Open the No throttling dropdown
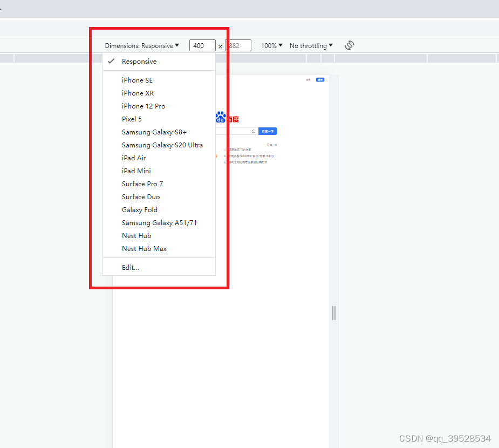 [311, 45]
